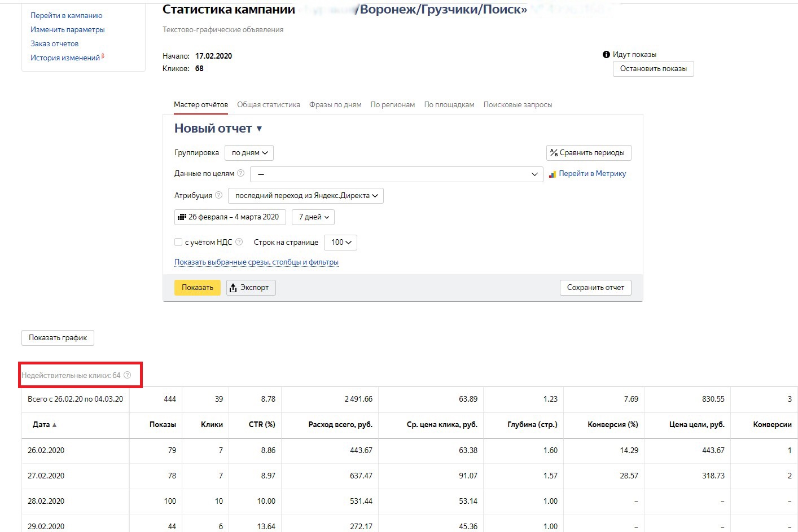The width and height of the screenshot is (798, 532).
Task: Sort by the Дата column header
Action: tap(45, 425)
